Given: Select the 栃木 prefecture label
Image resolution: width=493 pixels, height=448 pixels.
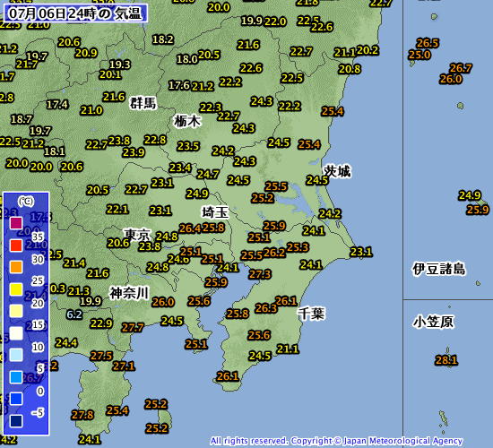Looking at the screenshot, I should pos(187,121).
